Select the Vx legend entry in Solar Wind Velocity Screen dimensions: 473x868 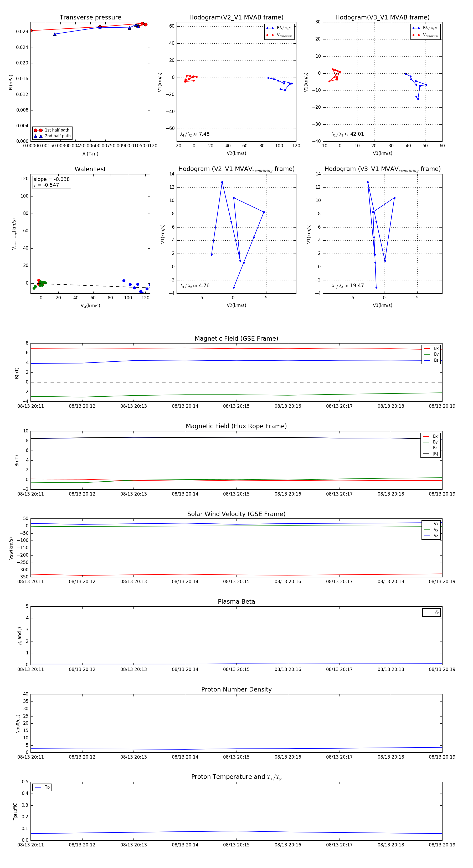click(x=431, y=524)
